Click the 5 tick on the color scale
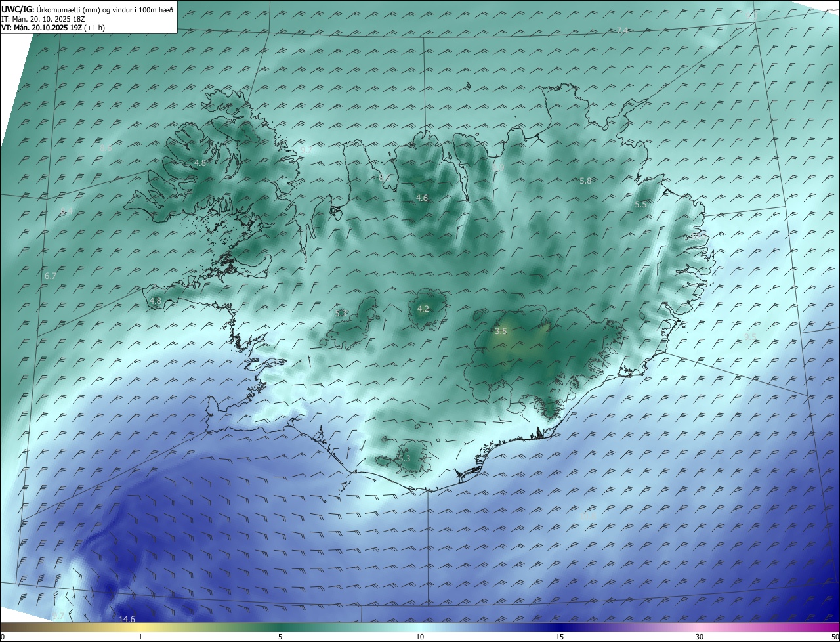Screen dimensions: 840x642 [280, 637]
